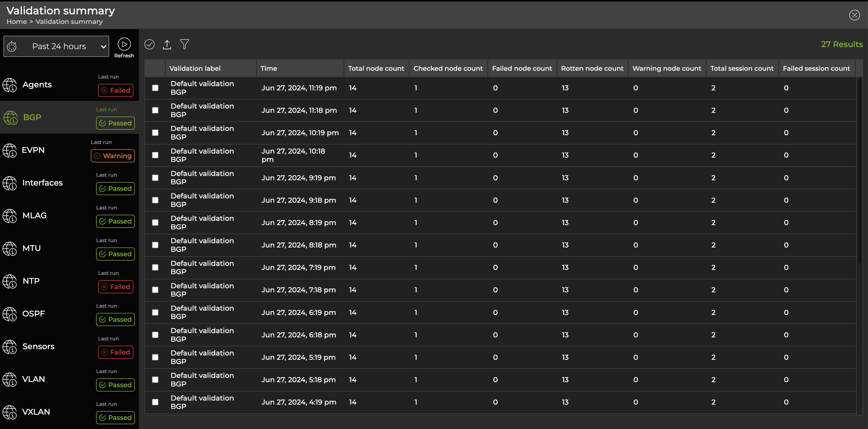Check the Jun 27 11:19 pm row checkbox
Image resolution: width=868 pixels, height=429 pixels.
click(x=155, y=88)
